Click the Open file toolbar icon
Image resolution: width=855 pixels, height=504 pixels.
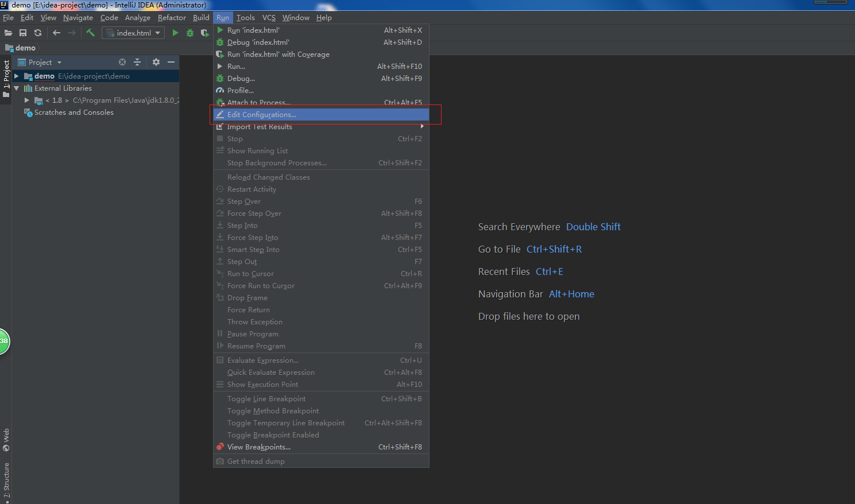click(x=8, y=33)
